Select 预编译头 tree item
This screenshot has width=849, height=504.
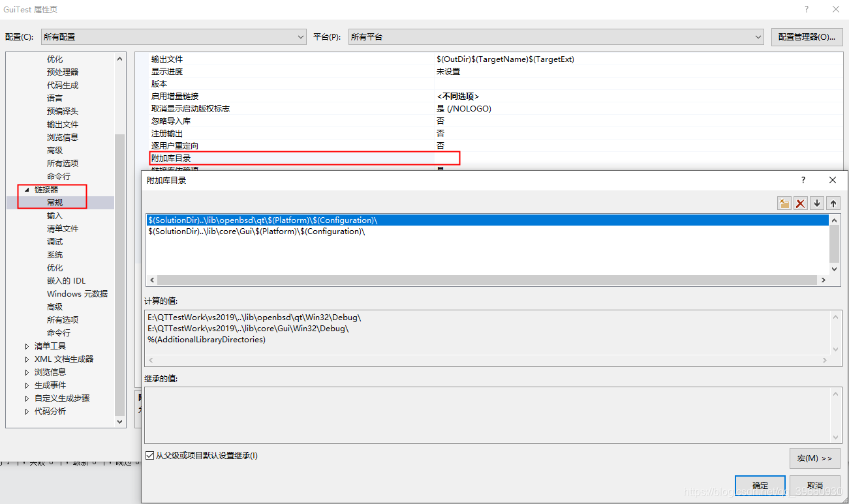pyautogui.click(x=63, y=111)
